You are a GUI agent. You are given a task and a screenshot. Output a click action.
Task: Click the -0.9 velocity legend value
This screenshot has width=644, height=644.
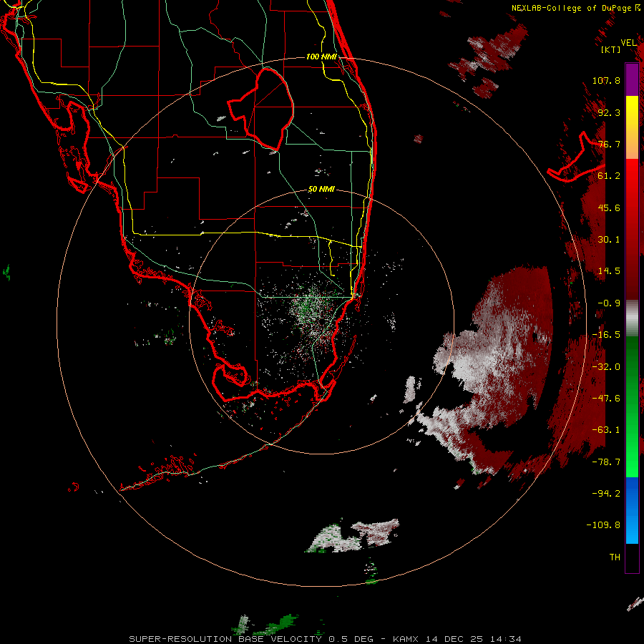[x=609, y=303]
